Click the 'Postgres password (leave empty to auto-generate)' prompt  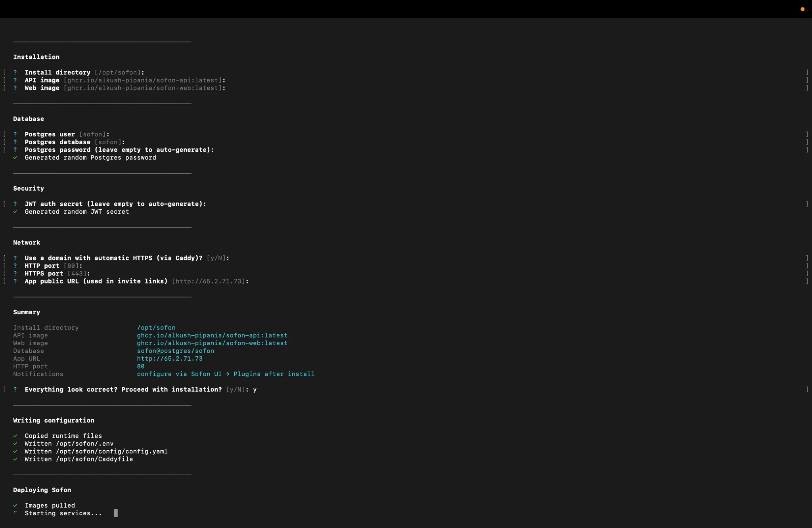(119, 150)
